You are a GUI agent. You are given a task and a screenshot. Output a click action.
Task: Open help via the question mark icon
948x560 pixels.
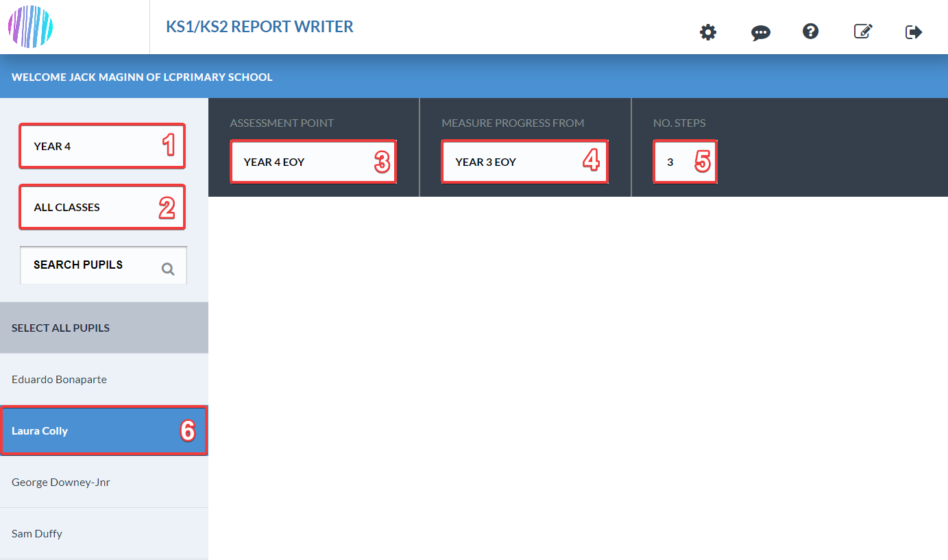click(811, 32)
